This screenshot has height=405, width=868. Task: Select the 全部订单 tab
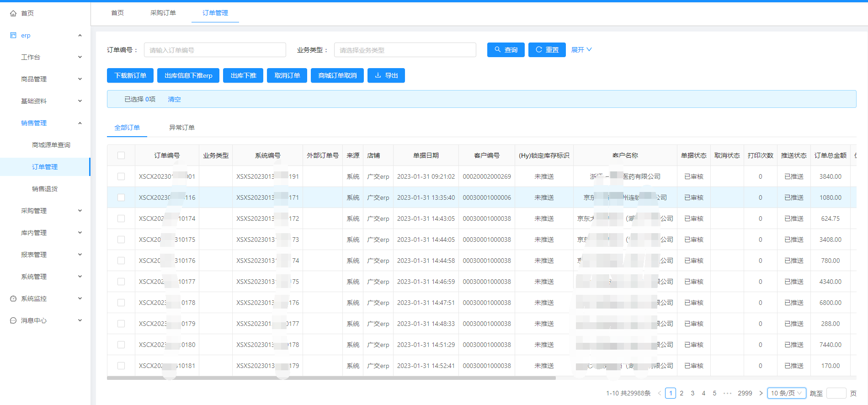pyautogui.click(x=127, y=128)
